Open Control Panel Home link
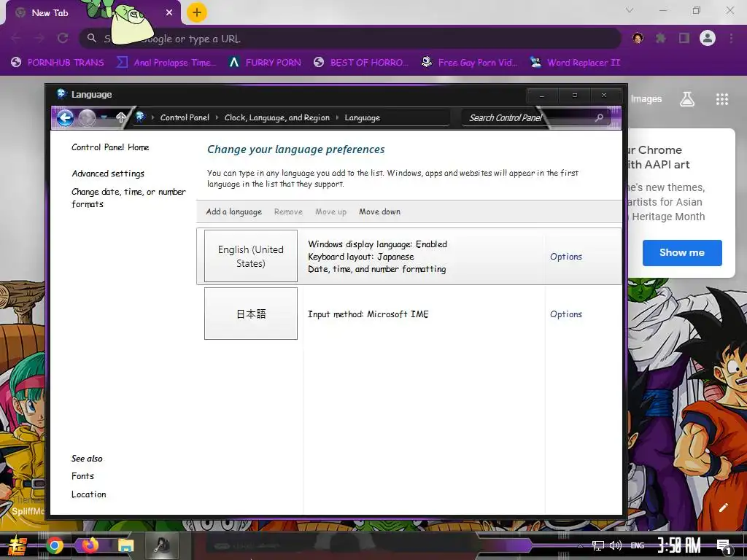This screenshot has height=560, width=747. (x=110, y=147)
